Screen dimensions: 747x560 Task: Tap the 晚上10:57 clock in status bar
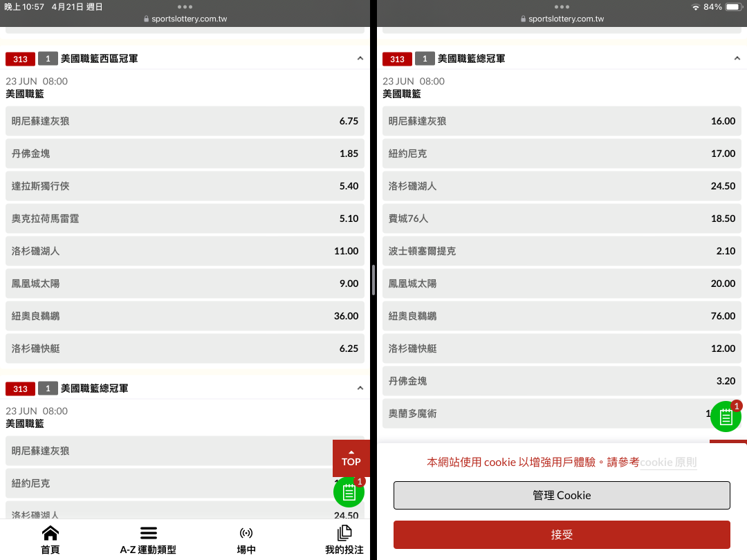[x=24, y=7]
